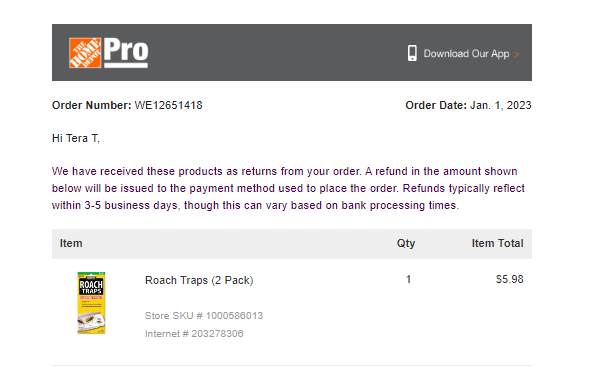Open the Roach Traps (2 Pack) product title
Screen dimensions: 591x391
[x=199, y=280]
